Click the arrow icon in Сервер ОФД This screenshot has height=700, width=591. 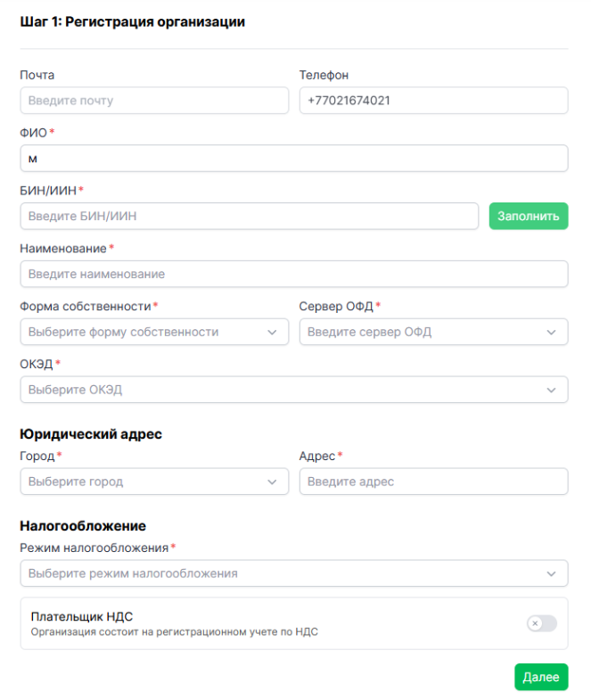click(x=552, y=332)
